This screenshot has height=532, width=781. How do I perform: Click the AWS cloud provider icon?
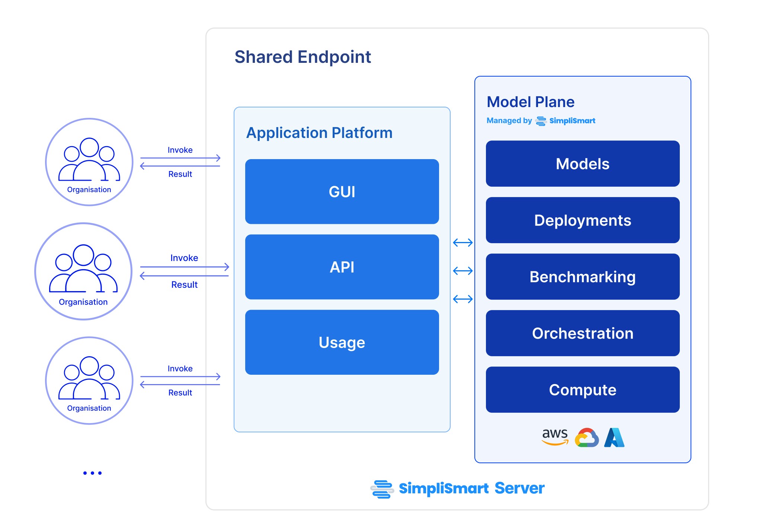(555, 438)
